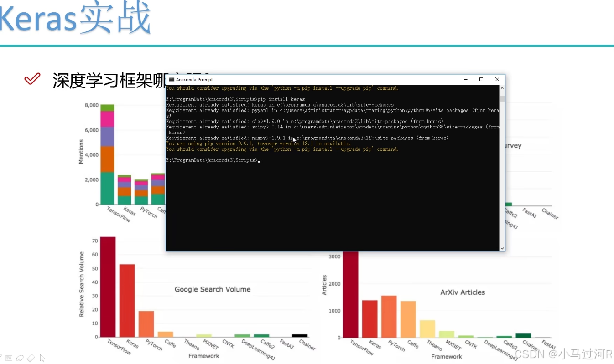This screenshot has height=364, width=614.
Task: Click the 'pyyaml' requirement line
Action: [333, 113]
